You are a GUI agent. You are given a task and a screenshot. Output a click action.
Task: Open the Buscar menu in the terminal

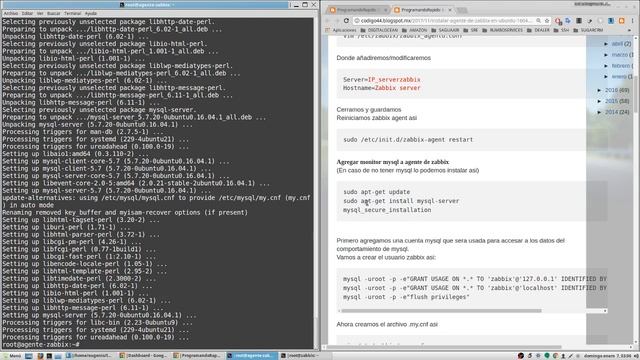pos(53,13)
